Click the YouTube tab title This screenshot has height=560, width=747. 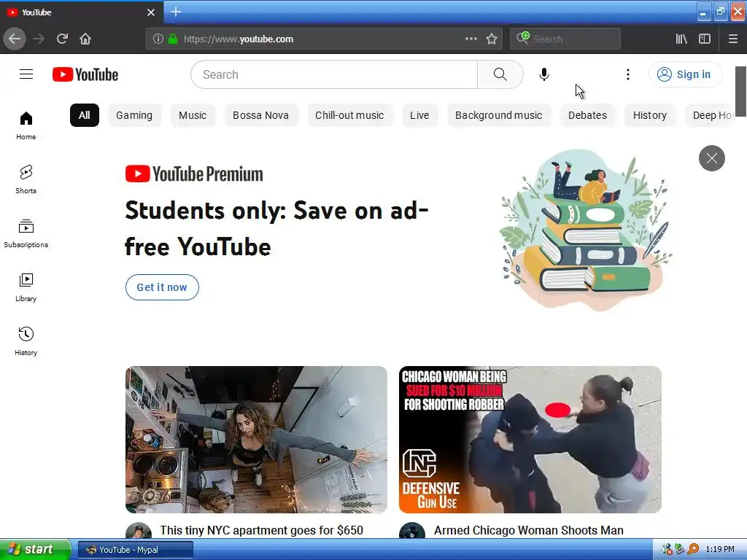coord(36,12)
